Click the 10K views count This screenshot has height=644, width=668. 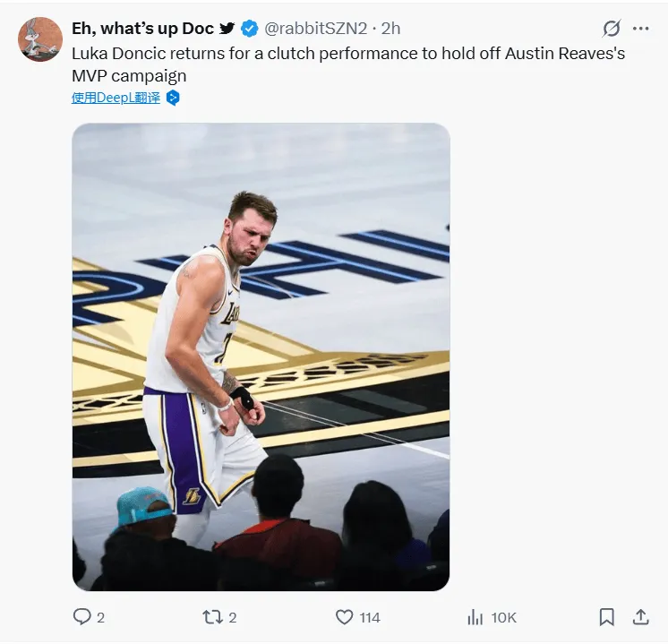pyautogui.click(x=503, y=617)
